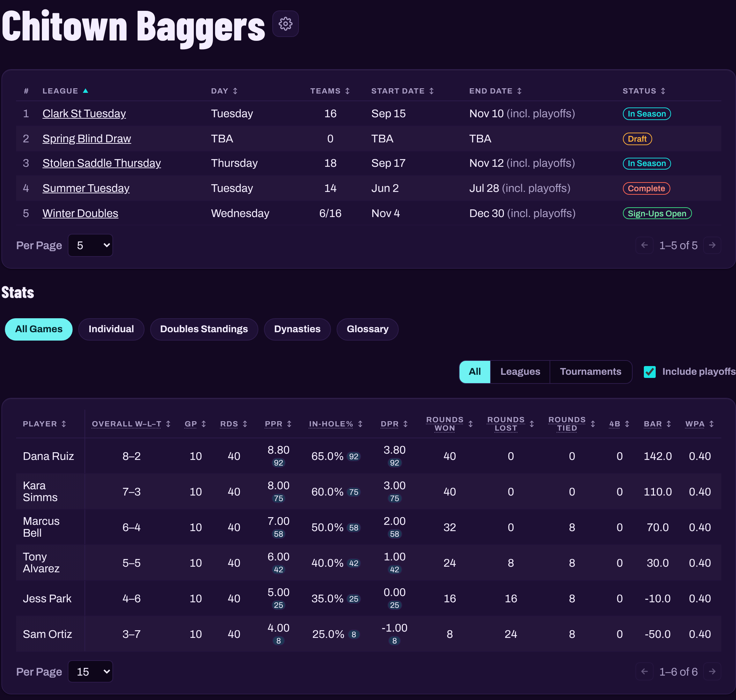This screenshot has width=736, height=700.
Task: Sort stats by DPR column
Action: coord(394,424)
